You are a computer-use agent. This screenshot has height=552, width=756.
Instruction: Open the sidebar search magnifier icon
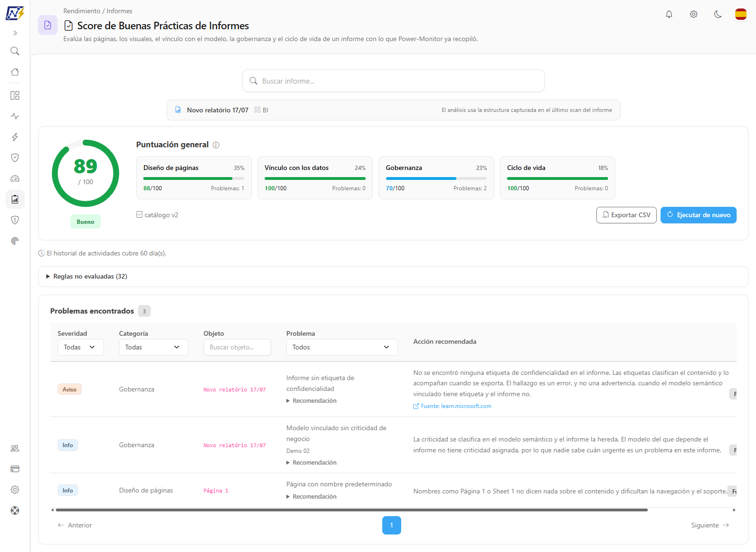coord(15,51)
